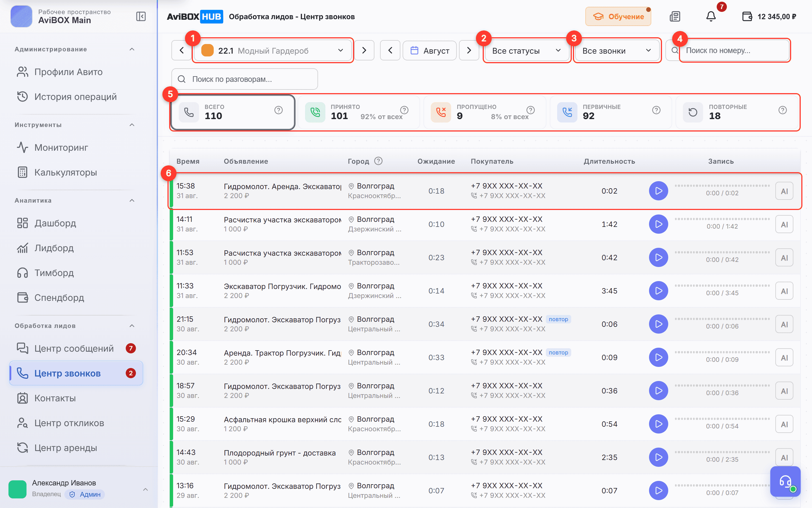Show help for the Город column

[x=378, y=161]
